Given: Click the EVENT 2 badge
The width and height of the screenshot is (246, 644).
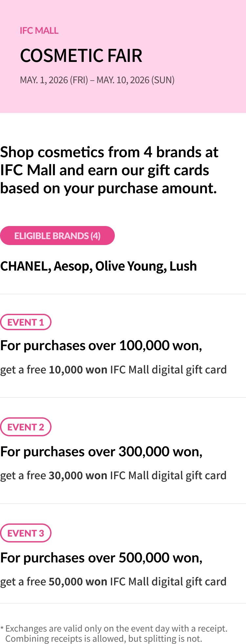Looking at the screenshot, I should click(26, 427).
